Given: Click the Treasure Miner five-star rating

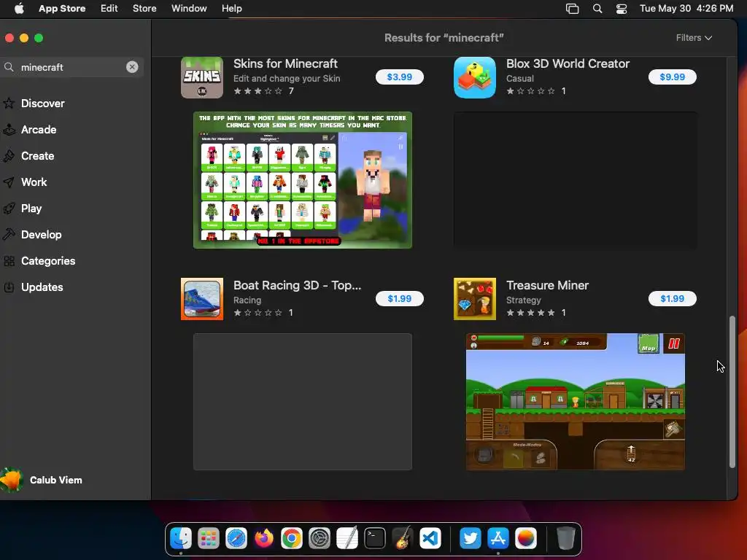Looking at the screenshot, I should click(530, 313).
